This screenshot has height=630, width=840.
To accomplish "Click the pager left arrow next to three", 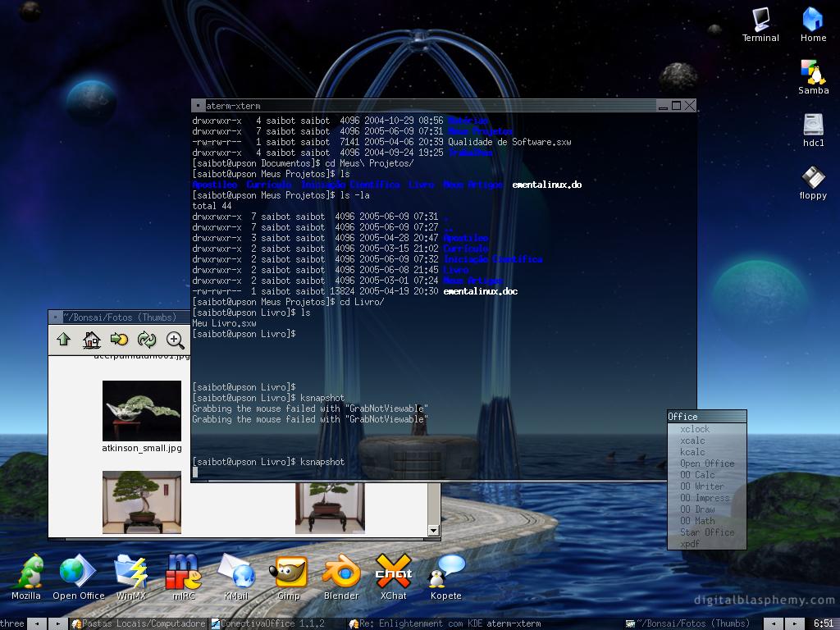I will 37,623.
